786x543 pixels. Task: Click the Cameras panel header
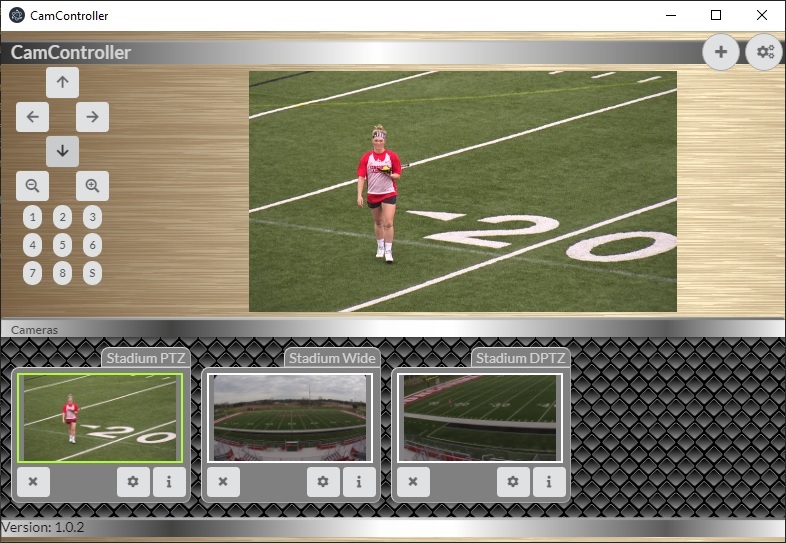point(393,329)
